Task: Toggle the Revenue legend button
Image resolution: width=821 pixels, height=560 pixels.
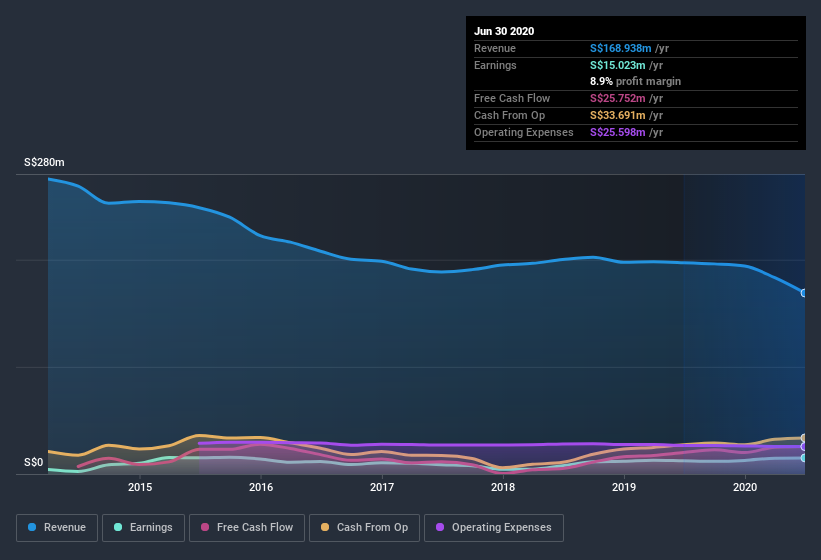Action: click(57, 528)
